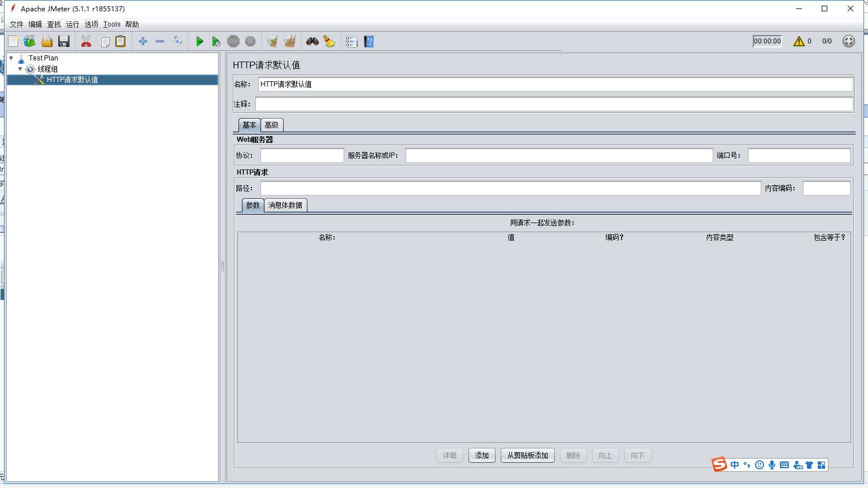868x488 pixels.
Task: Cut the selected element with scissors icon
Action: click(86, 41)
